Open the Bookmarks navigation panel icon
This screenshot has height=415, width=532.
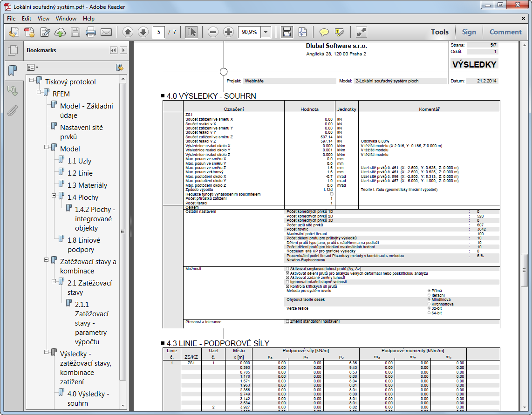(x=13, y=71)
